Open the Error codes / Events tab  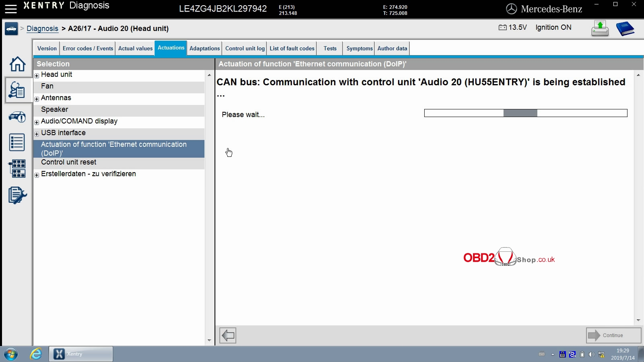(88, 48)
